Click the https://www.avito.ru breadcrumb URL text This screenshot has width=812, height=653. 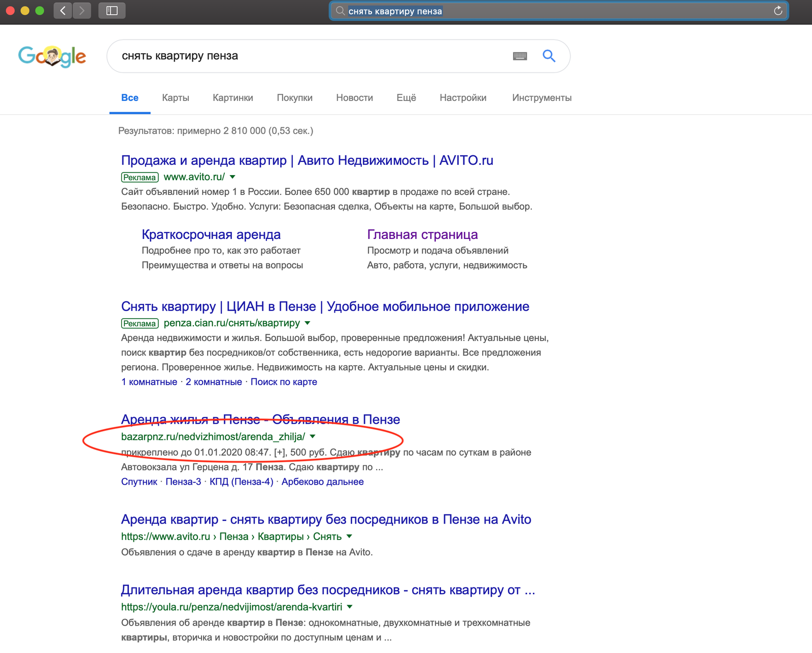165,537
